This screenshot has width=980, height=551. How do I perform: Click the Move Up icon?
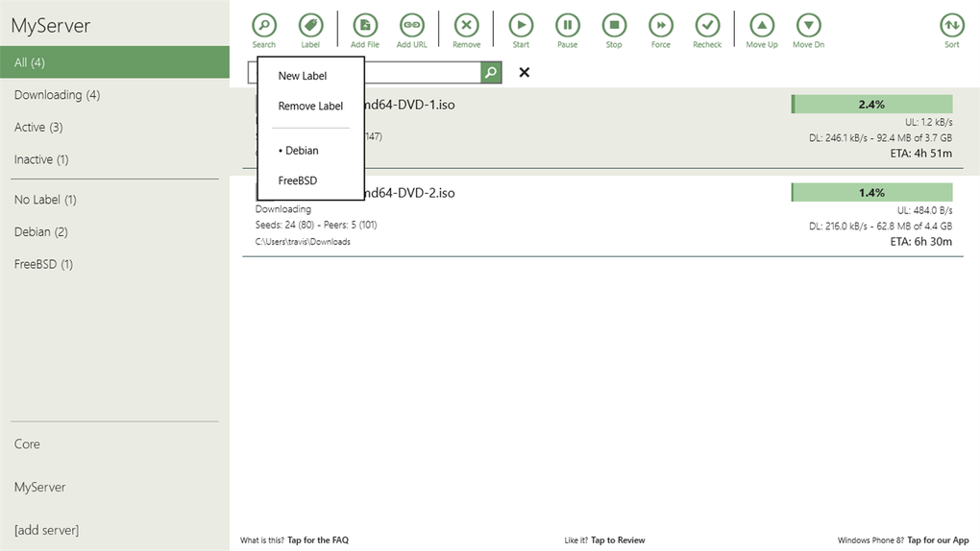pos(762,26)
